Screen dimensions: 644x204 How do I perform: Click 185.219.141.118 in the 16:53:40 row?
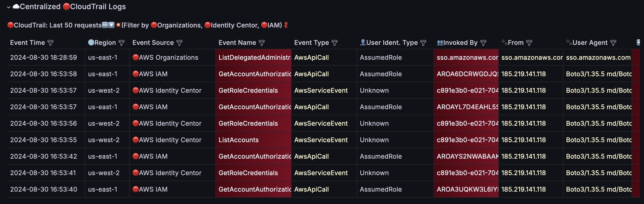pyautogui.click(x=531, y=189)
